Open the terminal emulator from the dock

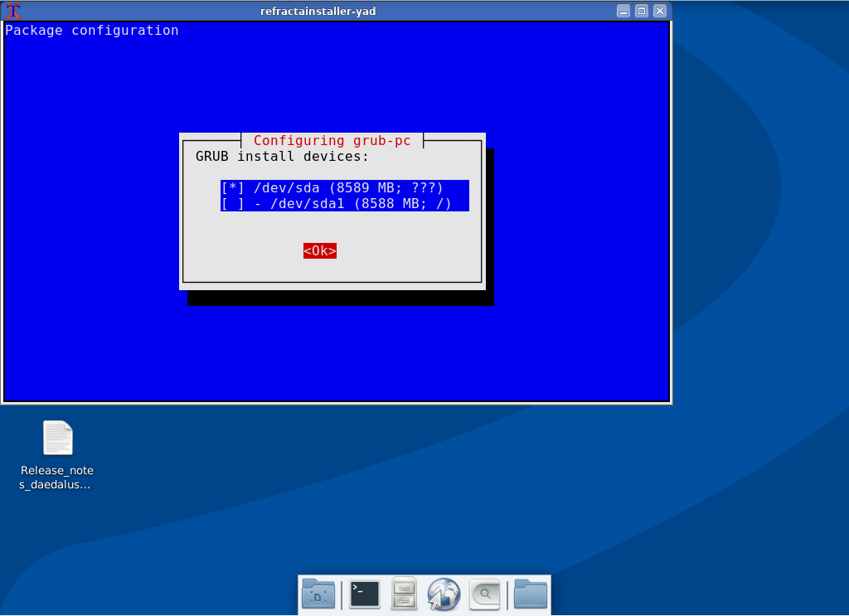tap(364, 594)
